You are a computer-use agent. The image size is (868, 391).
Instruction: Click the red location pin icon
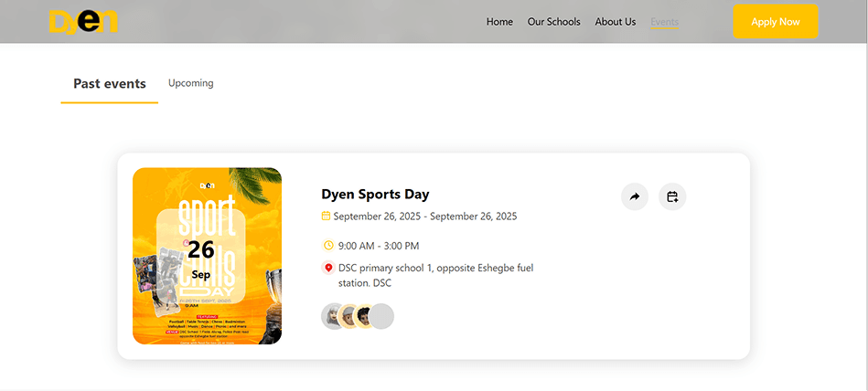click(328, 268)
